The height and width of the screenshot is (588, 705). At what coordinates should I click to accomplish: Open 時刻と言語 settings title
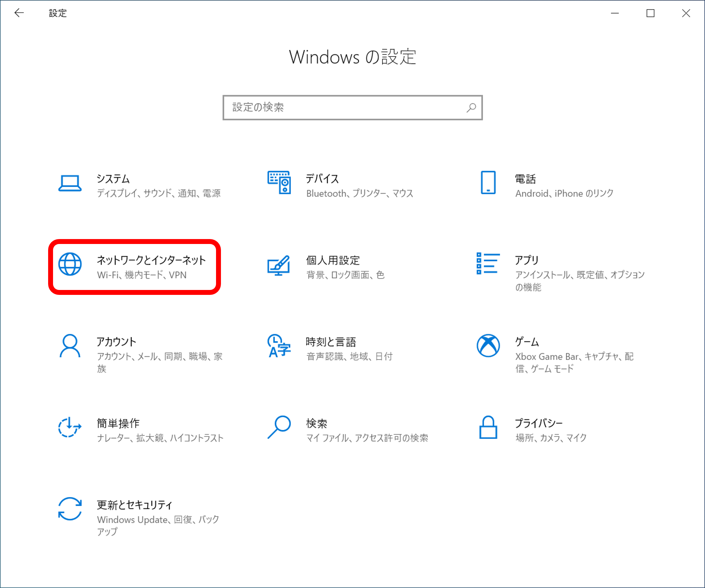[331, 342]
